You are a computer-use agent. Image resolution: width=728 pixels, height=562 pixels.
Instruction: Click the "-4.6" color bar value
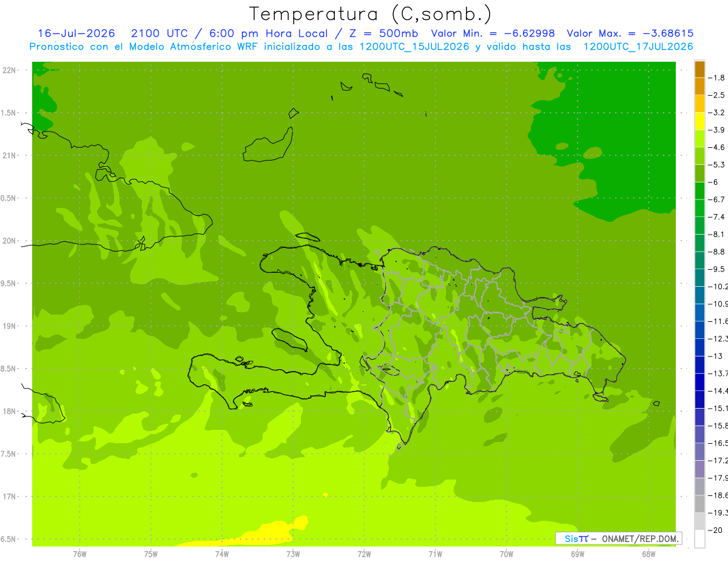(x=718, y=147)
